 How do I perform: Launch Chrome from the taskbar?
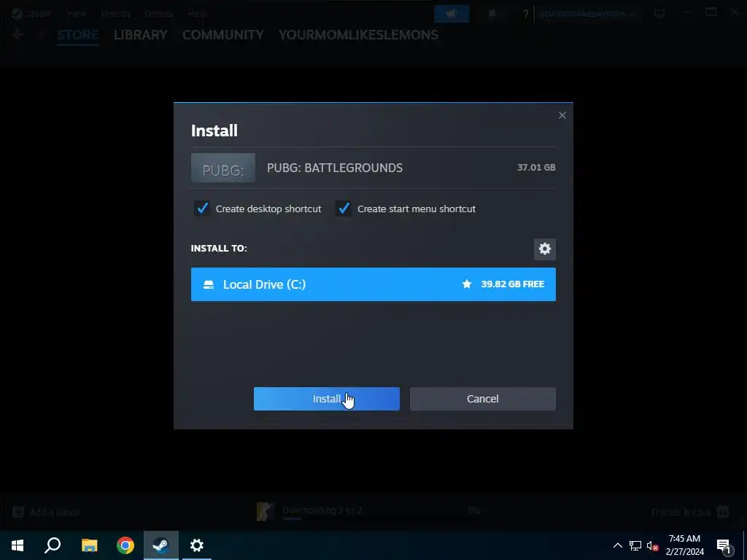125,545
